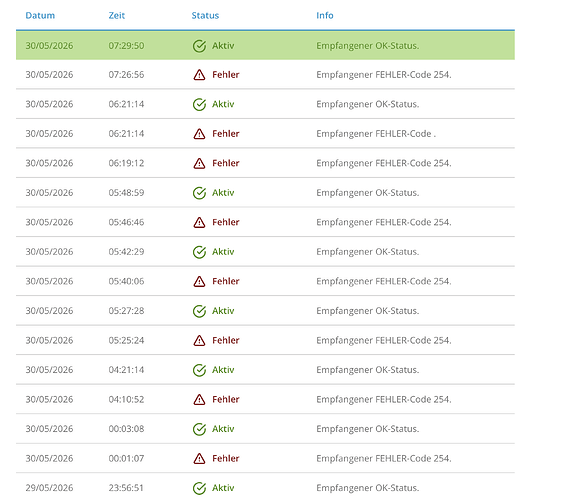The image size is (577, 500).
Task: Click the Fehler warning icon at 05:46:46
Action: click(199, 223)
